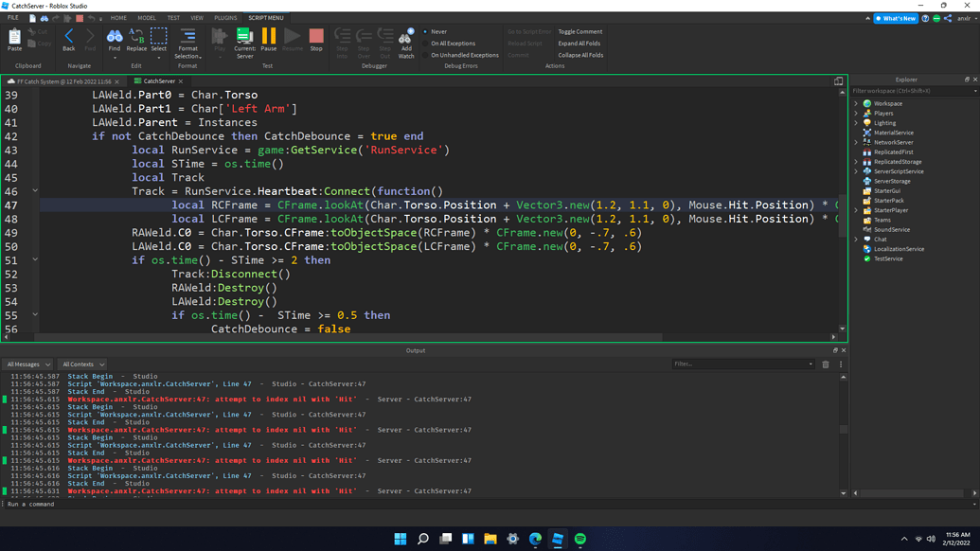Expand the ServerScriptService tree node
This screenshot has height=551, width=980.
coord(856,171)
